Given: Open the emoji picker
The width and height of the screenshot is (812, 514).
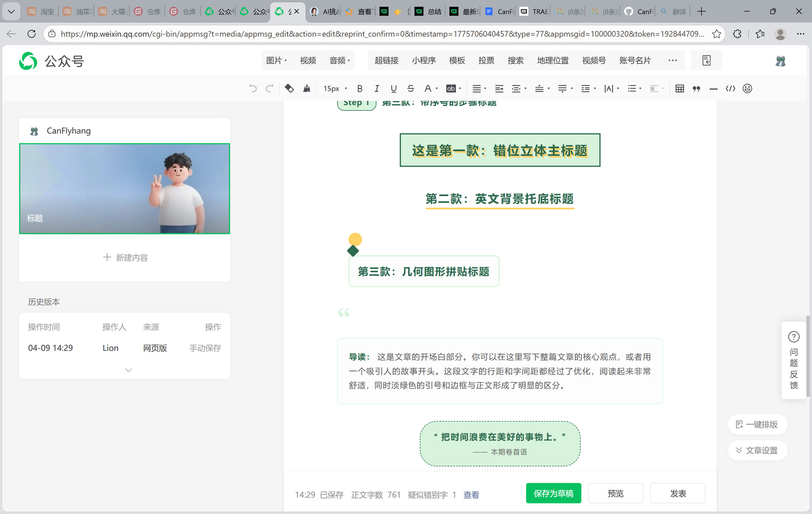Looking at the screenshot, I should [x=747, y=89].
